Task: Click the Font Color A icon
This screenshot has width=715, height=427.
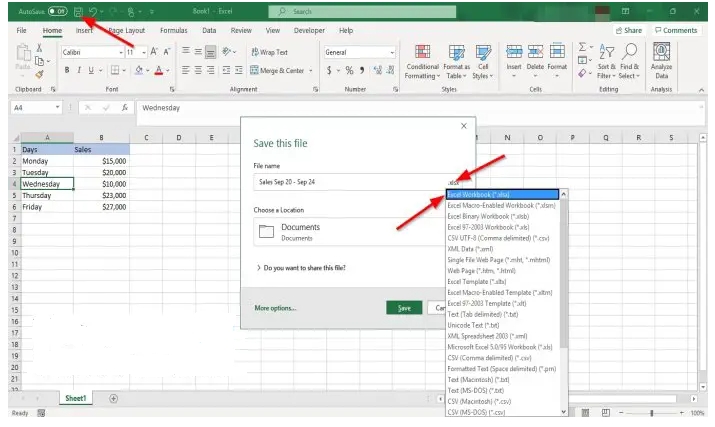Action: tap(159, 70)
